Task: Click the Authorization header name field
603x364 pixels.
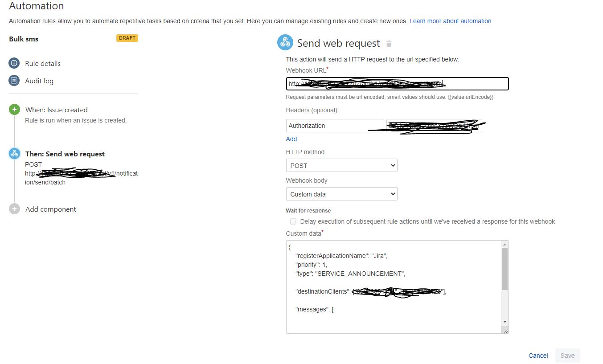Action: point(334,126)
